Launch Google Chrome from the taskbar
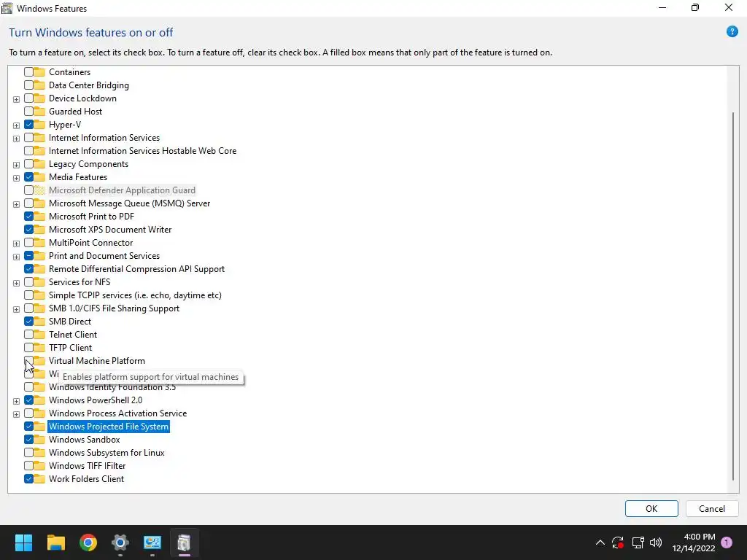 [x=88, y=542]
